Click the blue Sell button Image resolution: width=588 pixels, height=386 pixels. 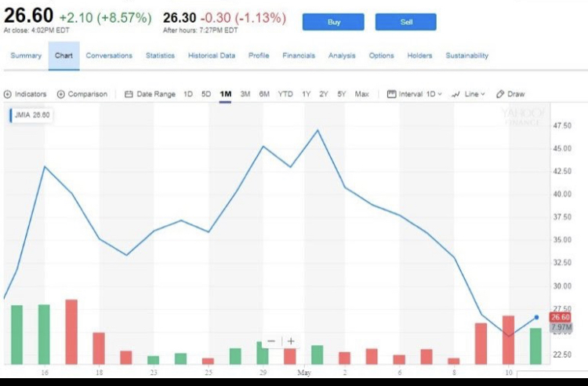click(406, 22)
